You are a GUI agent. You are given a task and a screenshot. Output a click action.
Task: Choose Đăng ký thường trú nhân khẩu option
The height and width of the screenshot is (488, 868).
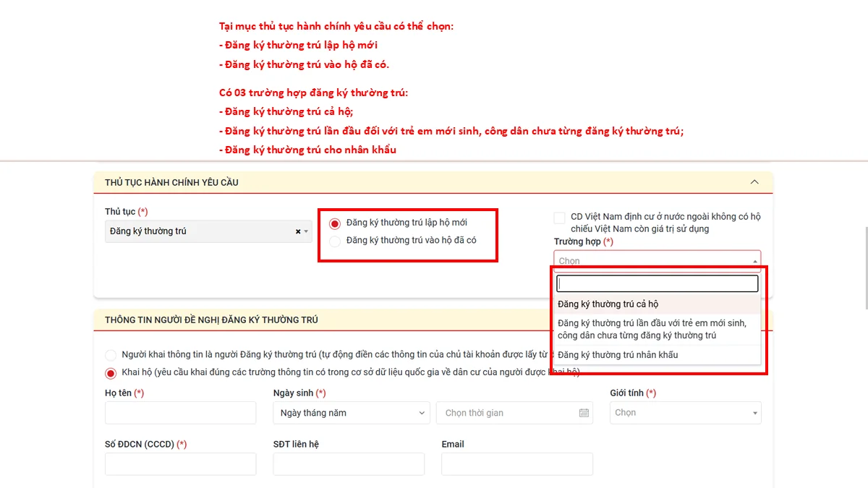658,355
